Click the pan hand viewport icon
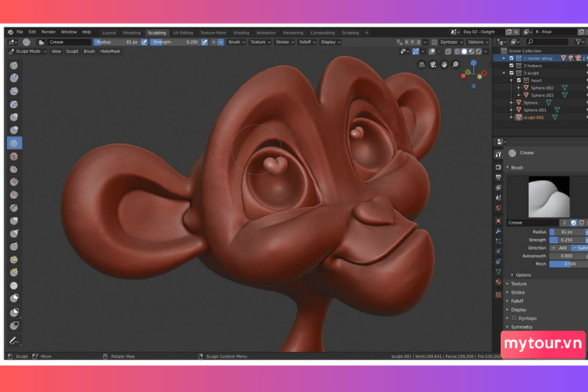The height and width of the screenshot is (392, 588). tap(444, 65)
